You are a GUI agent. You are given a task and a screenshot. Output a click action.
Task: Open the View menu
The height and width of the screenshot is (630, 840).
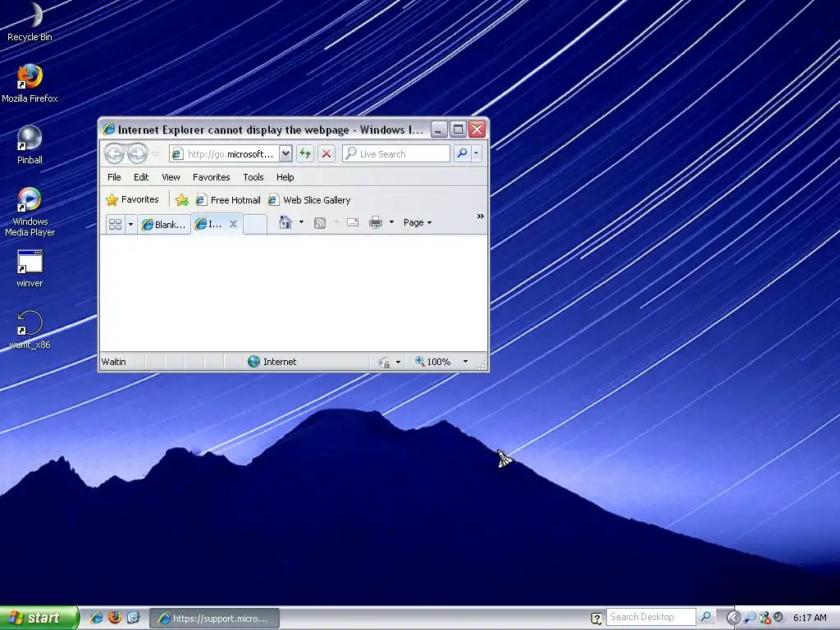coord(171,177)
